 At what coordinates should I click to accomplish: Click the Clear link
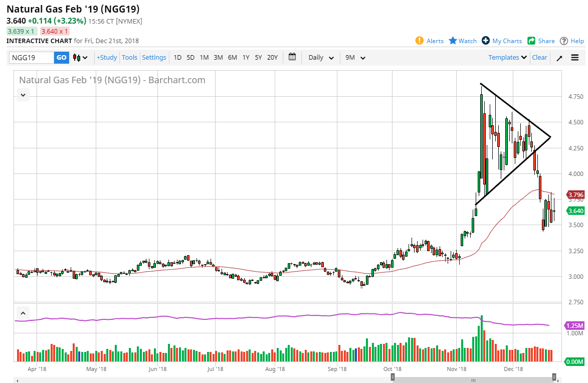[x=539, y=57]
